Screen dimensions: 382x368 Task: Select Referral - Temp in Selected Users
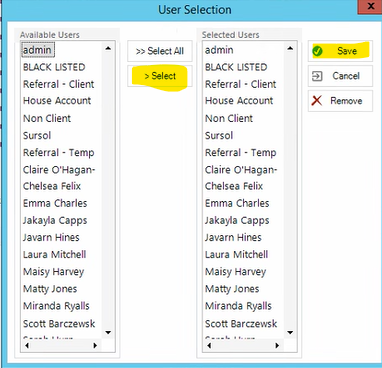(240, 153)
